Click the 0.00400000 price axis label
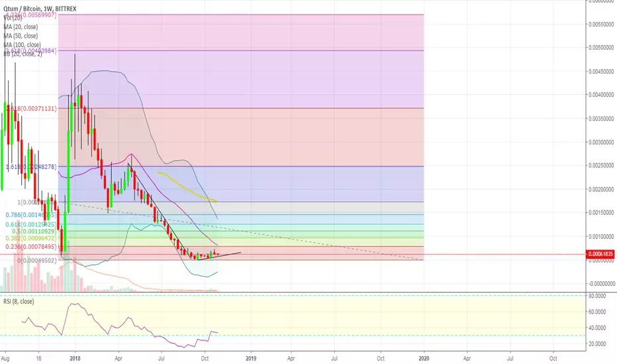617x364 pixels. [x=601, y=95]
